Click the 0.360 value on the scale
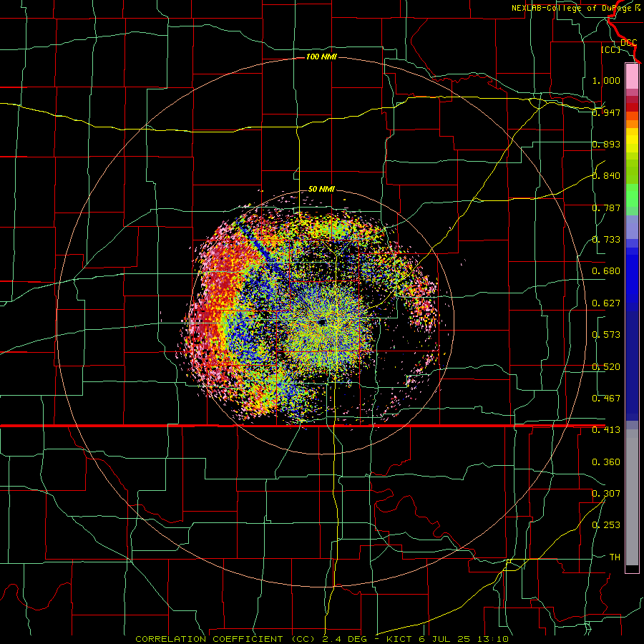Viewport: 644px width, 644px height. 606,462
